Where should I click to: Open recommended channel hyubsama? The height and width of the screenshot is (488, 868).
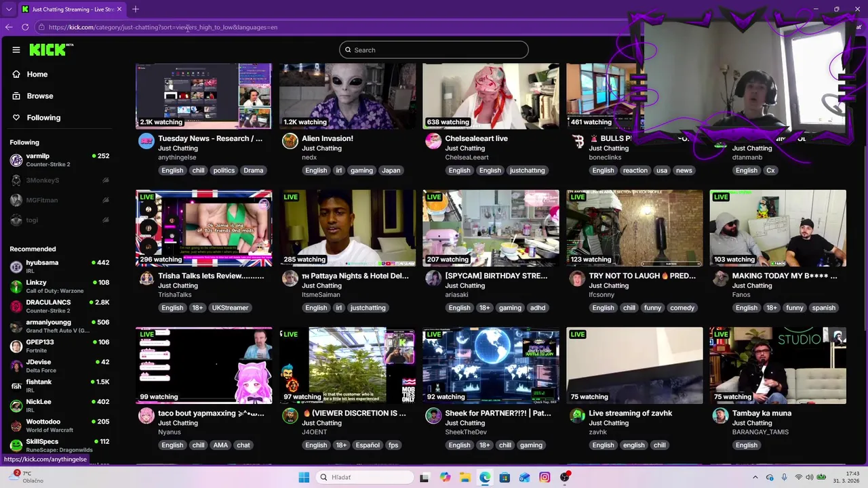click(x=60, y=266)
